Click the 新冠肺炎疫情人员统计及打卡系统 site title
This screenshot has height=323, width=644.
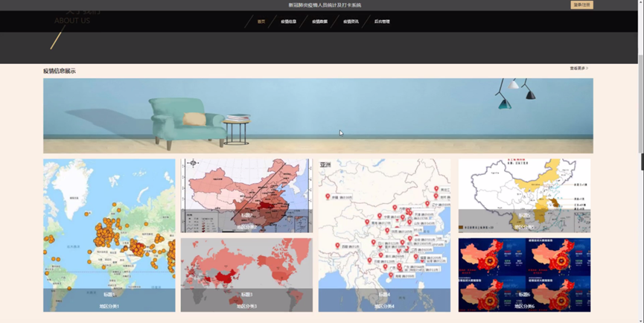coord(325,5)
